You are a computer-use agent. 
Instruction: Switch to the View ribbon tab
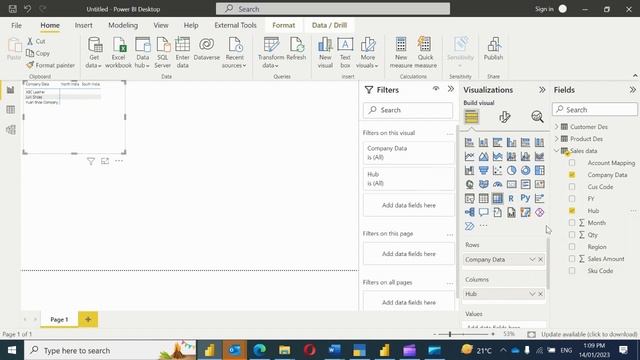pos(161,25)
